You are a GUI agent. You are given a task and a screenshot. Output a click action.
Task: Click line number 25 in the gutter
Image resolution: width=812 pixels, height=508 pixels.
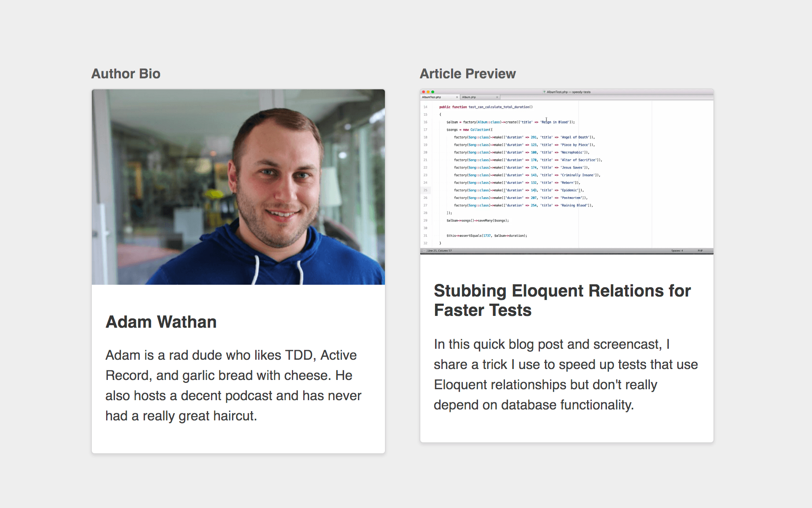pos(425,190)
